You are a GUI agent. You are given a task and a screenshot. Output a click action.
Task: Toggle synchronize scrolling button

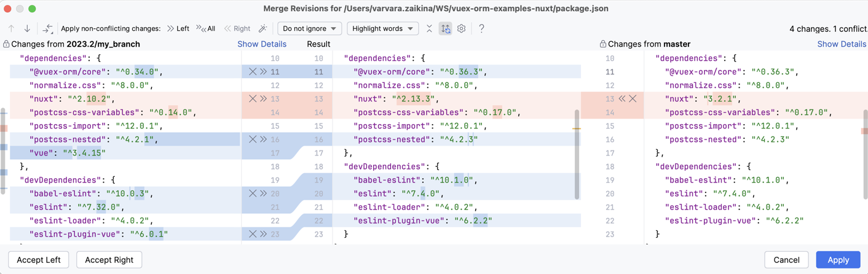coord(446,28)
